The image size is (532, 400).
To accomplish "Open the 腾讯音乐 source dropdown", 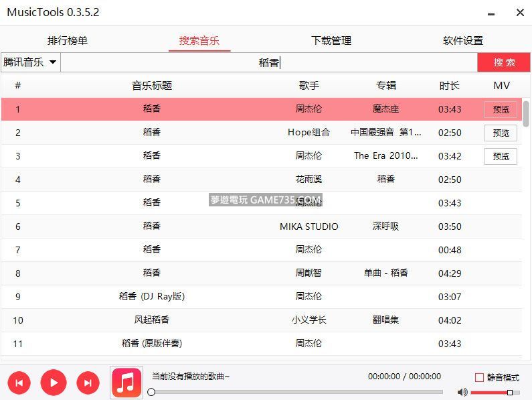I will click(x=31, y=62).
